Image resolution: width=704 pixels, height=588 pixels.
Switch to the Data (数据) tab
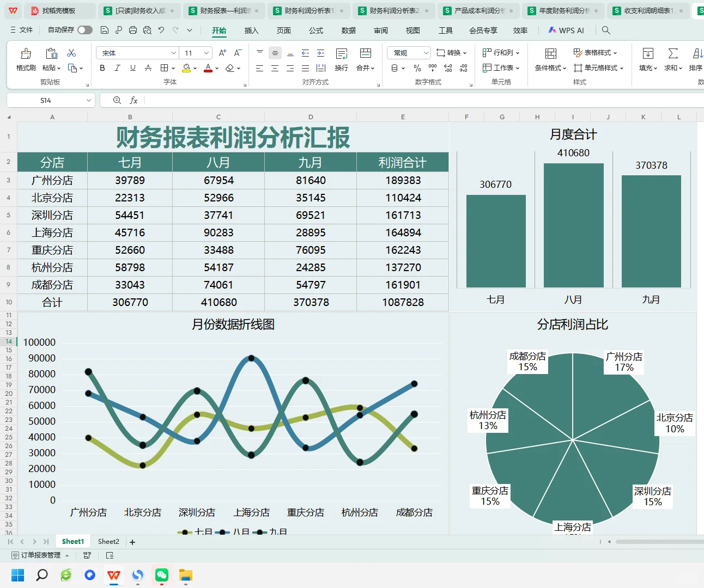click(x=349, y=30)
